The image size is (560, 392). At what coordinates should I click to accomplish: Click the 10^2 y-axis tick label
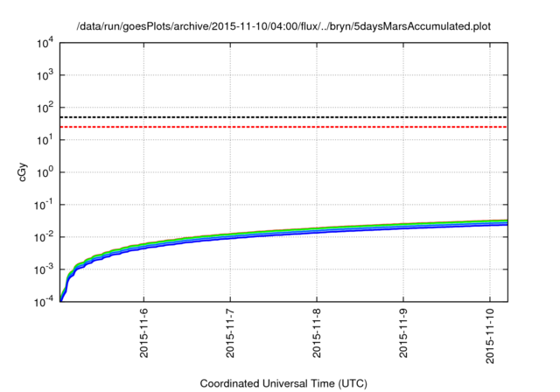tap(45, 108)
